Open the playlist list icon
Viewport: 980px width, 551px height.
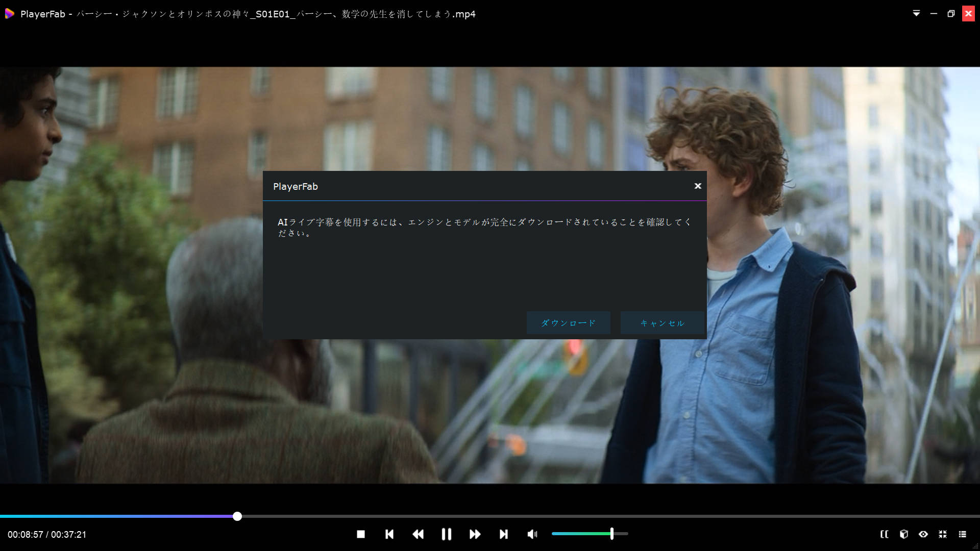[x=962, y=534]
